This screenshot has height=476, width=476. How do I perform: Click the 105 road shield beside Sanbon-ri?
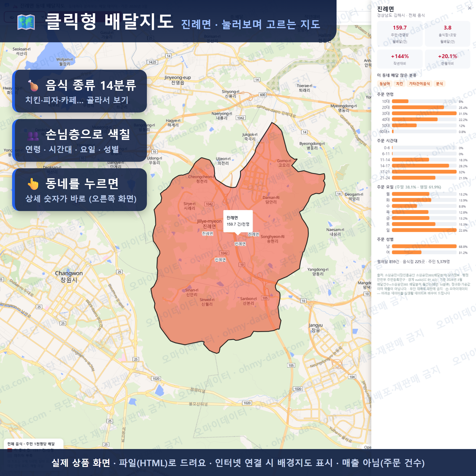pos(265,298)
